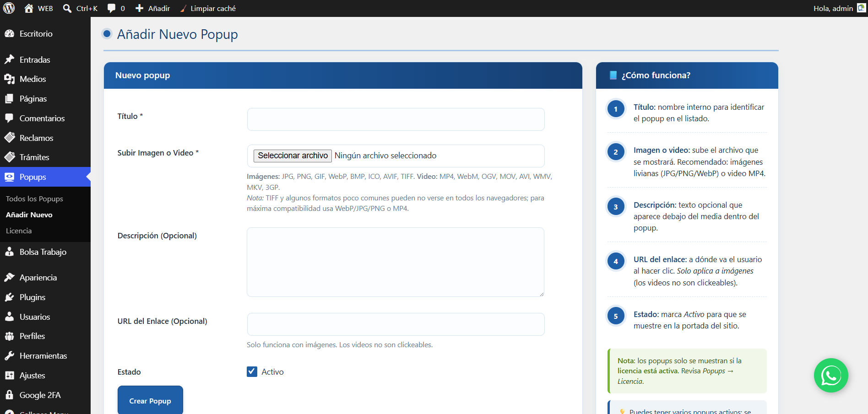The image size is (868, 414).
Task: Click the plus Añadir icon in admin bar
Action: (x=140, y=8)
